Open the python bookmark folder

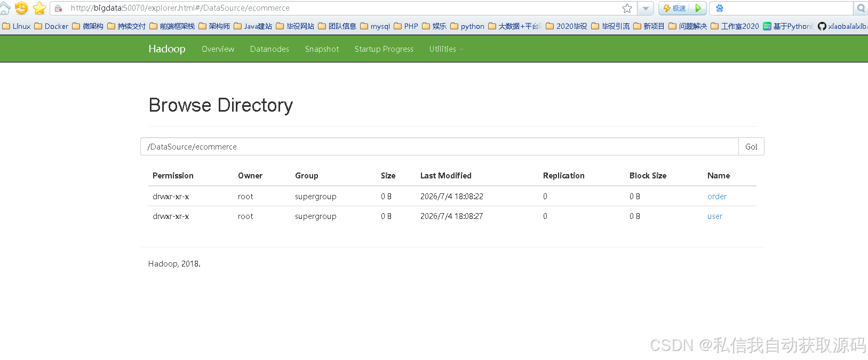pos(467,26)
